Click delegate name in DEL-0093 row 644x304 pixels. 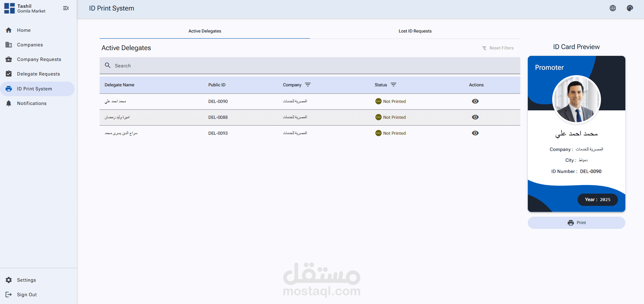click(x=121, y=133)
